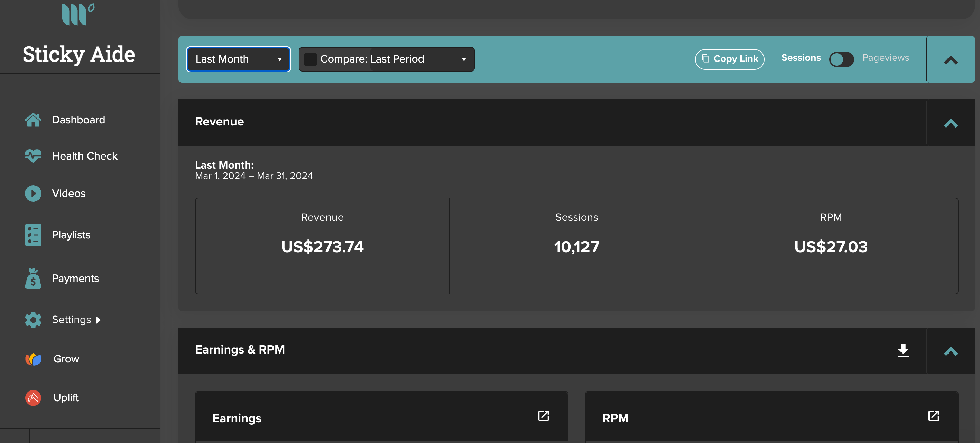Screen dimensions: 980x443
Task: Click the Copy Link button
Action: tap(729, 59)
